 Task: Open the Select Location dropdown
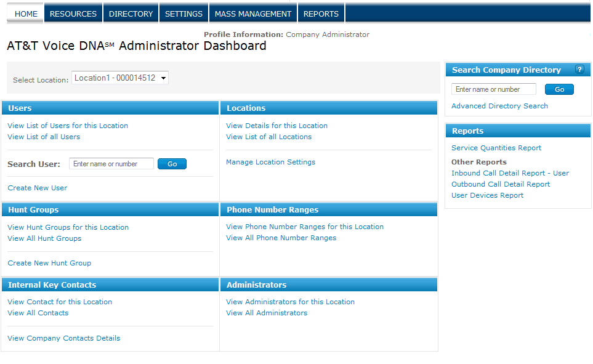120,78
